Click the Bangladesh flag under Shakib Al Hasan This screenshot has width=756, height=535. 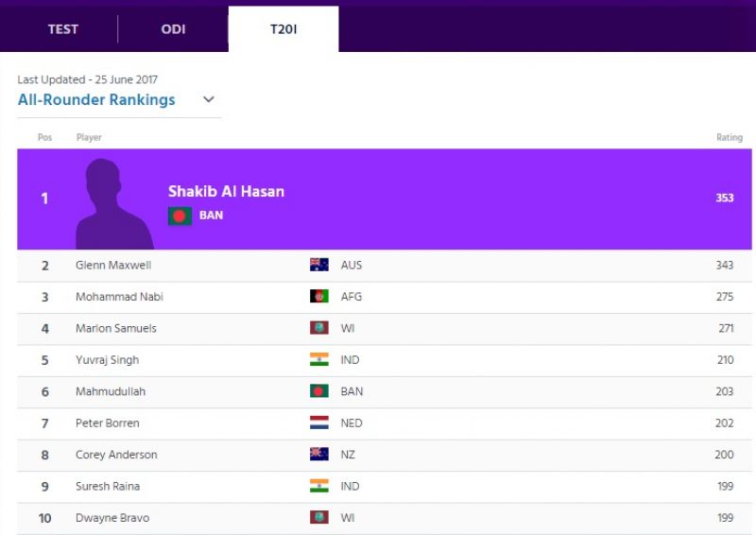tap(180, 216)
